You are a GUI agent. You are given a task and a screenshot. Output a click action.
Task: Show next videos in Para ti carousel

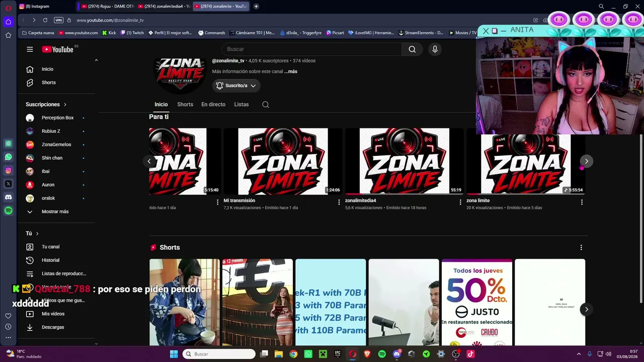(586, 161)
